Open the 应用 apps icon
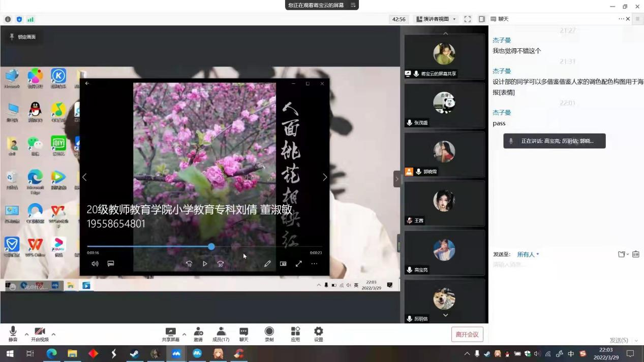Screen dimensions: 644x362 (x=295, y=334)
